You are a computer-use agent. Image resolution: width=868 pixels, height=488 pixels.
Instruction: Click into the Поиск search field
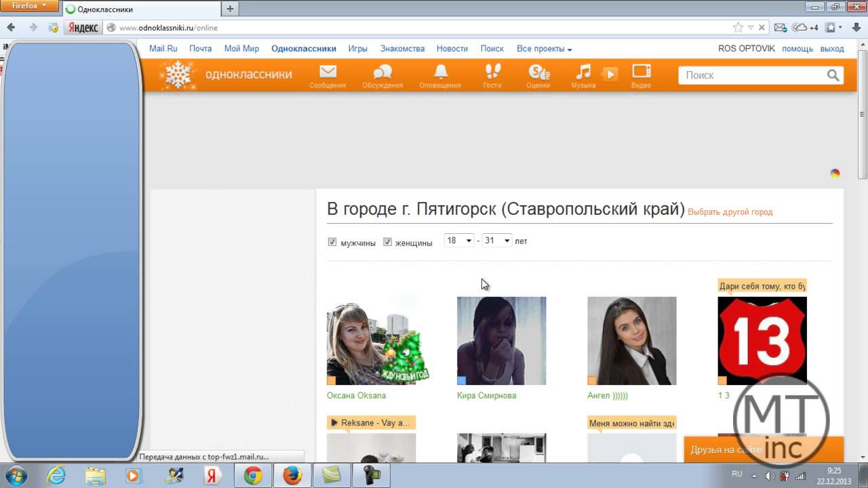point(753,75)
